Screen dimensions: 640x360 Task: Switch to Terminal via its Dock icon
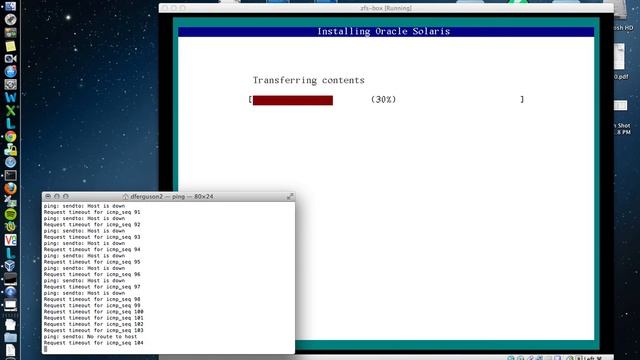[x=11, y=175]
